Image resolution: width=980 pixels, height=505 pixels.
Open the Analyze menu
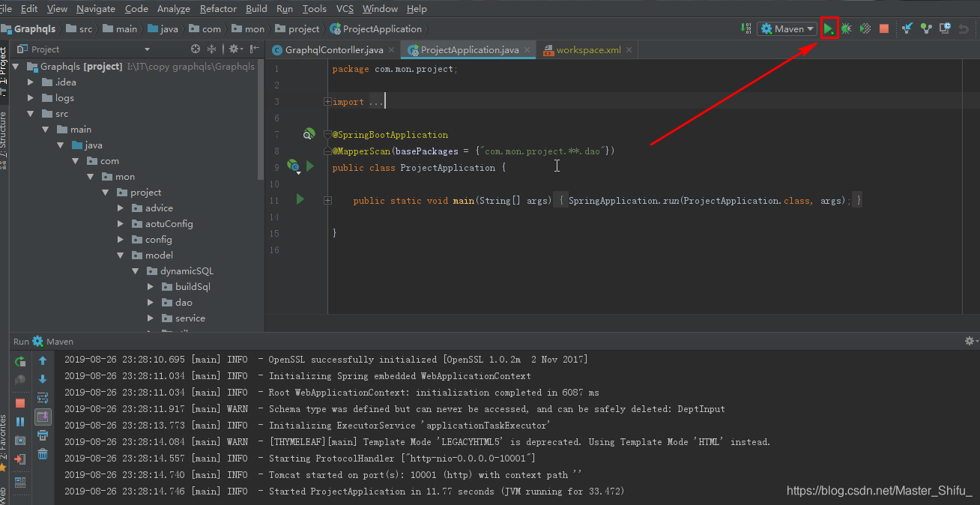(x=174, y=8)
